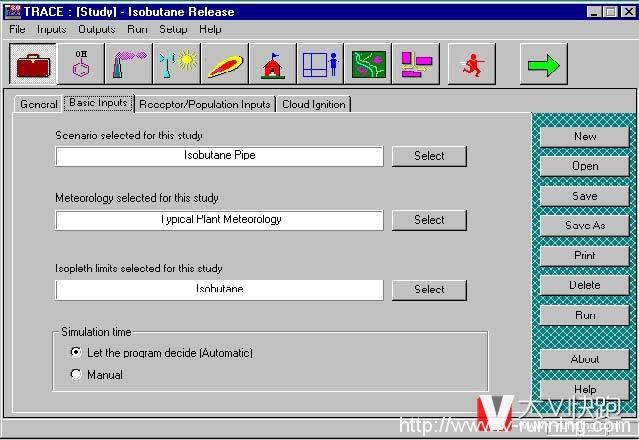Switch to the General tab
The image size is (639, 440).
click(x=39, y=104)
